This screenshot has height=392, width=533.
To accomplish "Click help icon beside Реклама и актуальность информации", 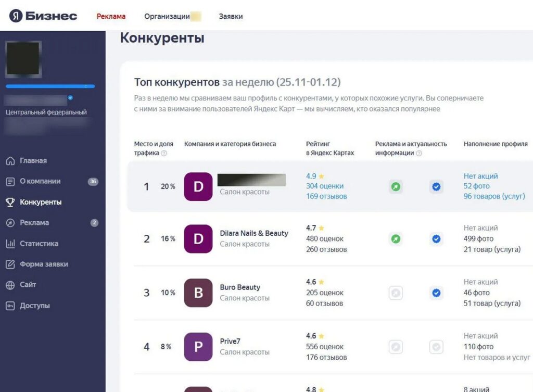I will 419,153.
